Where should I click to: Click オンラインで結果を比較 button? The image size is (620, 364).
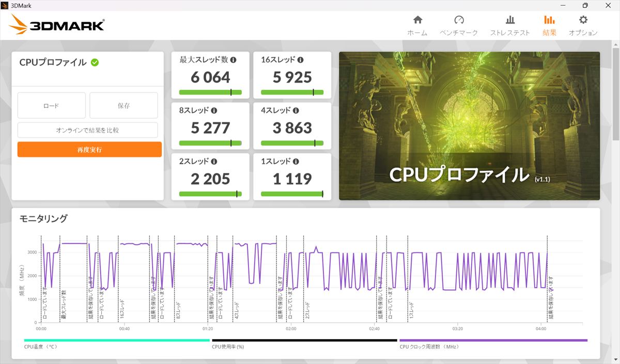(87, 130)
